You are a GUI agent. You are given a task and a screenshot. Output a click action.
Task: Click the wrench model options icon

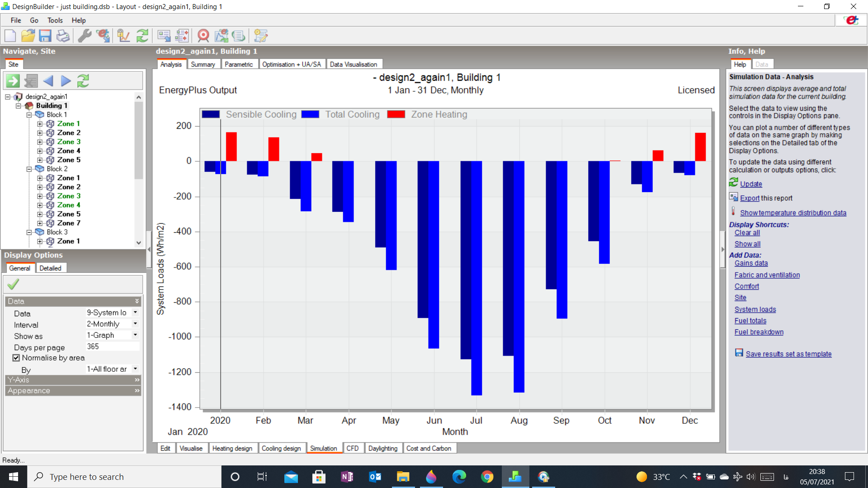click(x=85, y=36)
